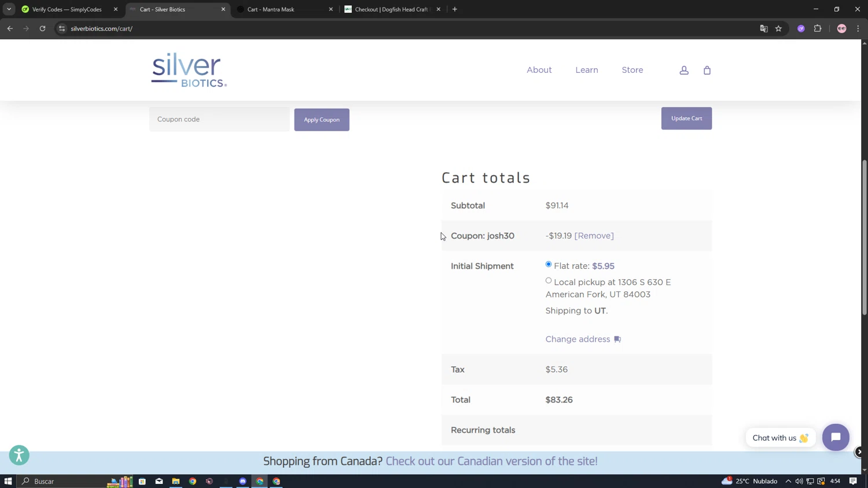Switch to the Verify Codes — SimplyCodes tab

click(x=67, y=9)
